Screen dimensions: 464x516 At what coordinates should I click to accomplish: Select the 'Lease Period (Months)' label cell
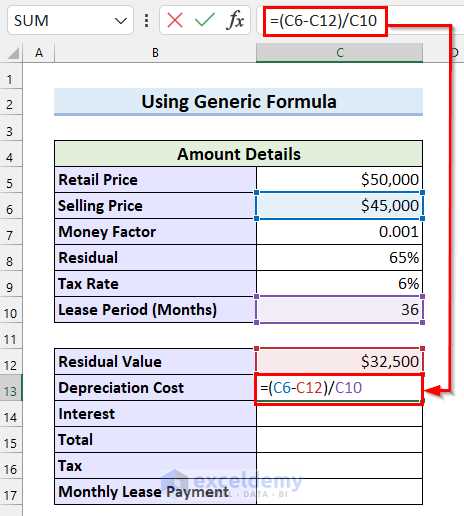(155, 310)
